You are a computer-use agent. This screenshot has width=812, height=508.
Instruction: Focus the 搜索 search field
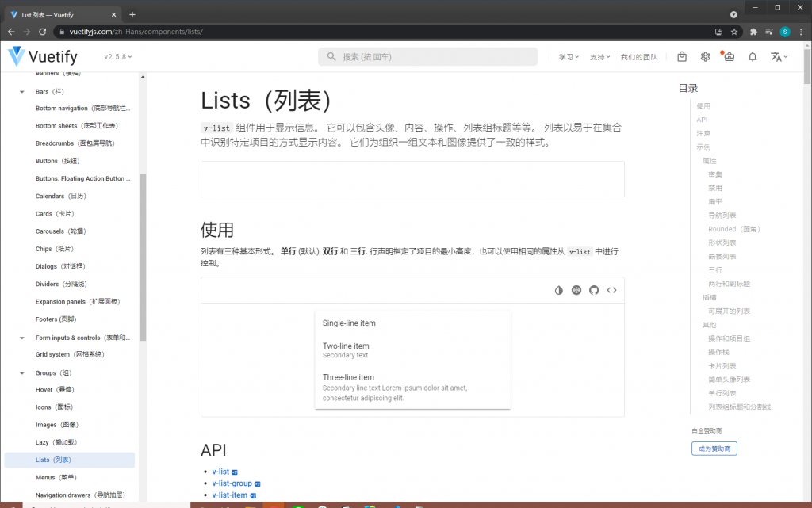427,57
